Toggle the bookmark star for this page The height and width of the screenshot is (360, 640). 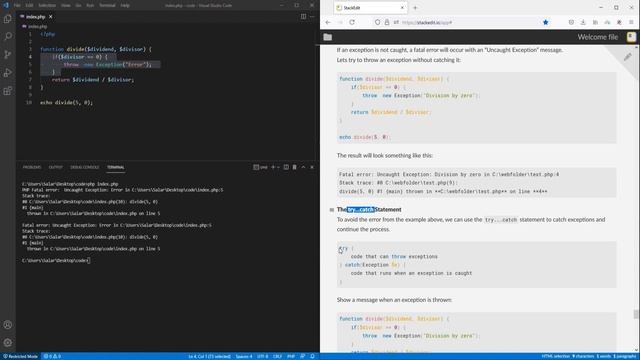(546, 22)
